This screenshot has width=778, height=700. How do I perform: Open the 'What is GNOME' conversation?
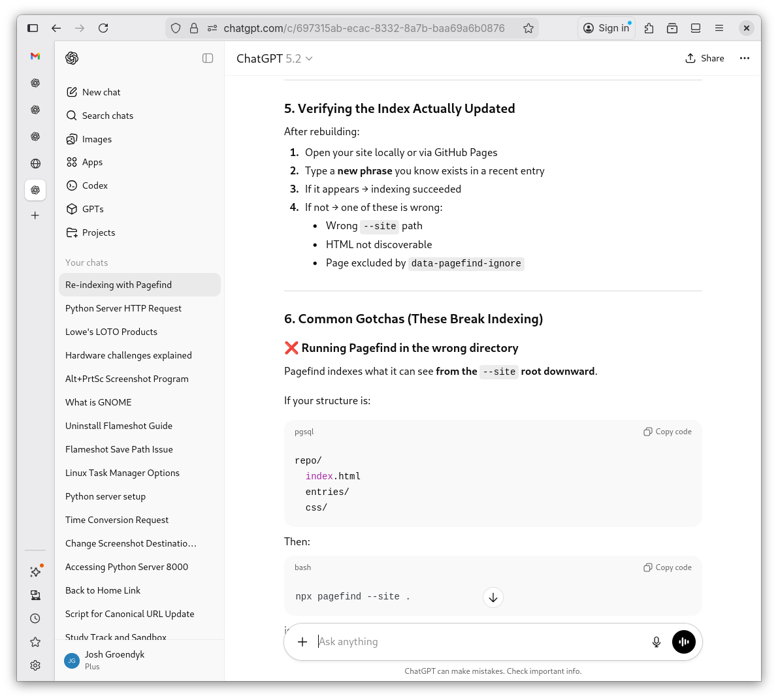(x=98, y=402)
